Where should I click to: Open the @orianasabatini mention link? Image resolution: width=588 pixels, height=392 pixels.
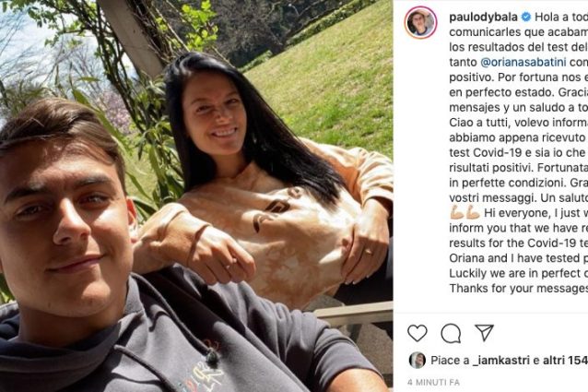tap(523, 62)
